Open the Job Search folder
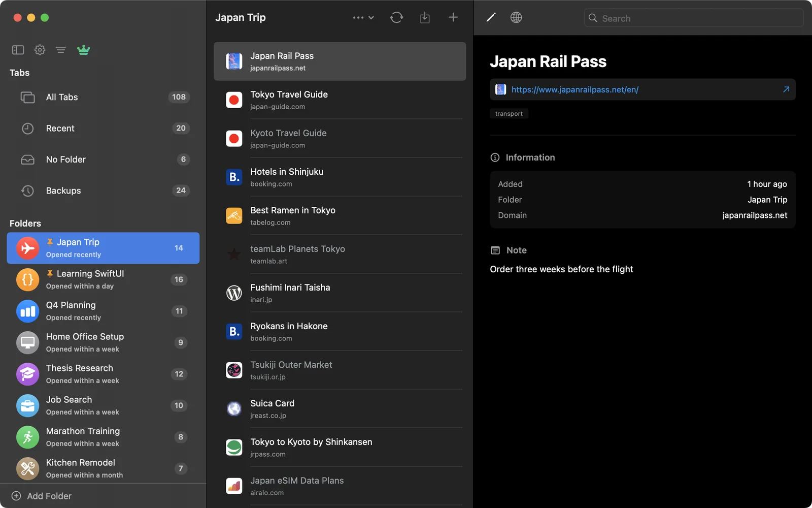This screenshot has width=812, height=508. (x=103, y=405)
